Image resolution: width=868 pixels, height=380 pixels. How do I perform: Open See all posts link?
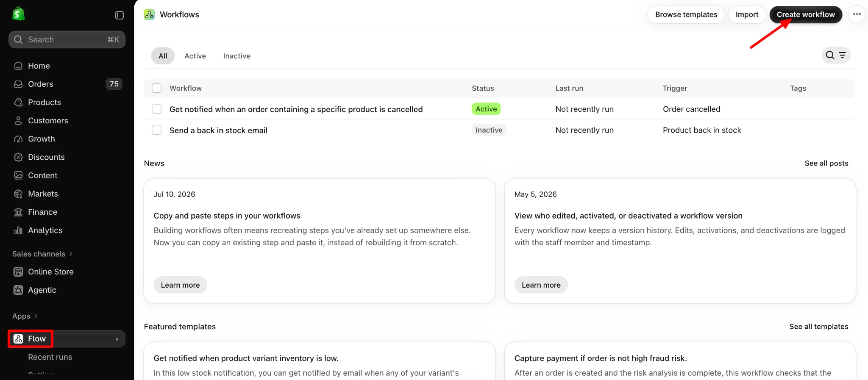point(826,163)
